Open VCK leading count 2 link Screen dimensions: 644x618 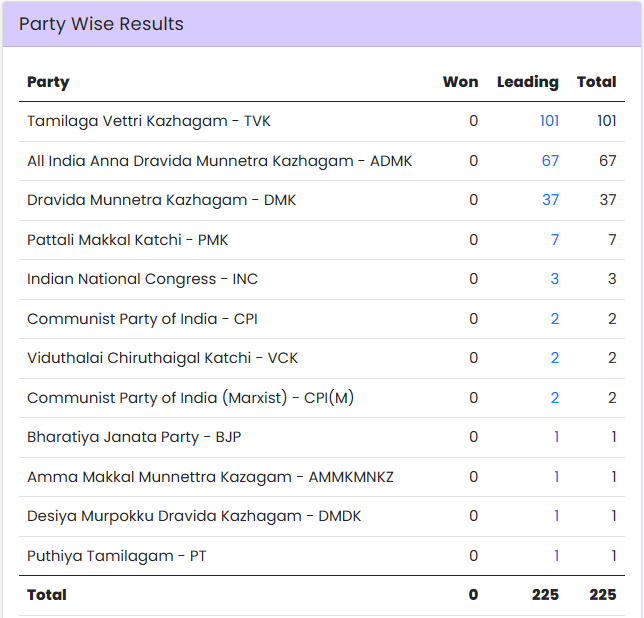[554, 358]
